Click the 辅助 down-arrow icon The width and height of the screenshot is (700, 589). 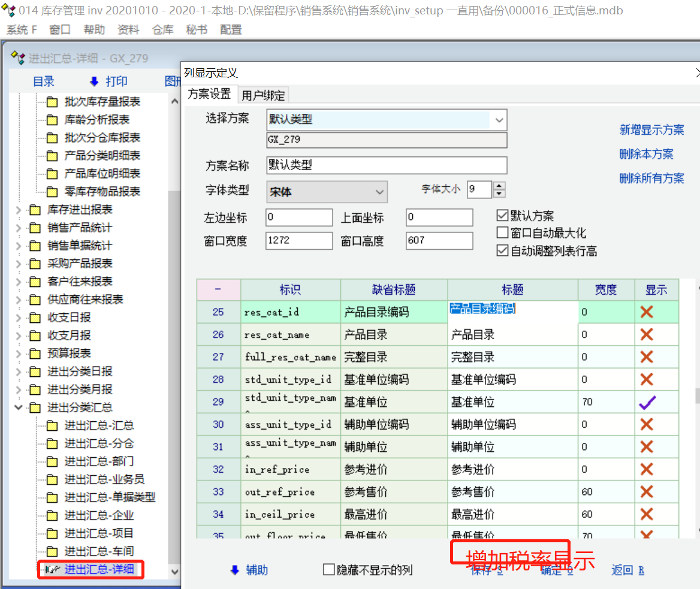235,570
